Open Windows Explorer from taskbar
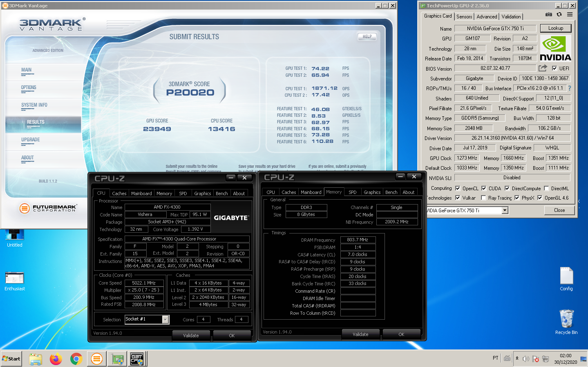This screenshot has height=367, width=588. pyautogui.click(x=36, y=359)
